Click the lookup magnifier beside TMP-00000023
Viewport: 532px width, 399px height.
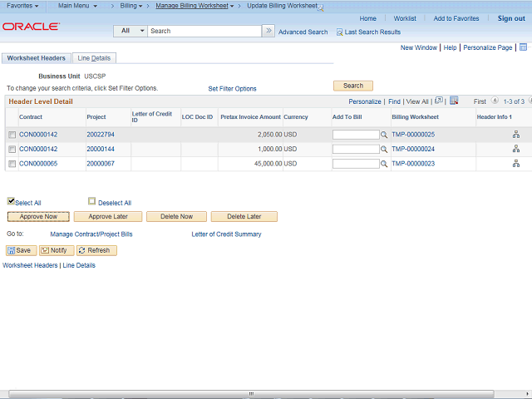[x=384, y=165]
